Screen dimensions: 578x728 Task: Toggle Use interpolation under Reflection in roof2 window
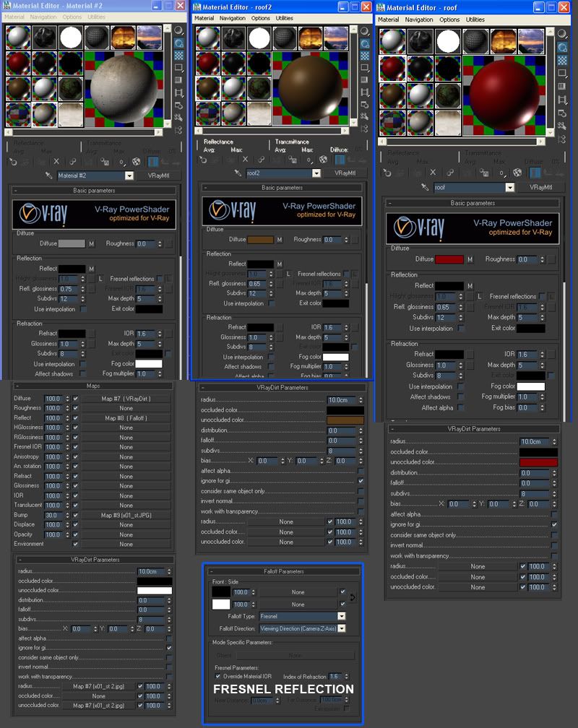(272, 303)
